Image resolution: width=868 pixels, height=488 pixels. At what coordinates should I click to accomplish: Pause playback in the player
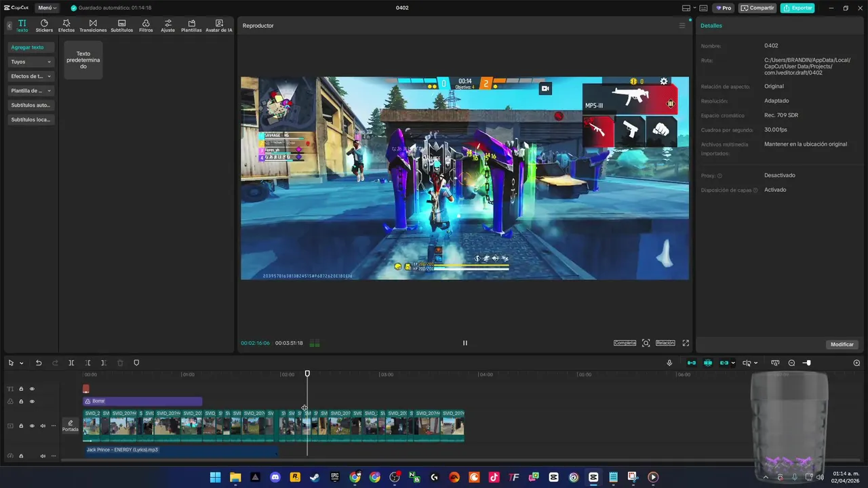point(465,343)
